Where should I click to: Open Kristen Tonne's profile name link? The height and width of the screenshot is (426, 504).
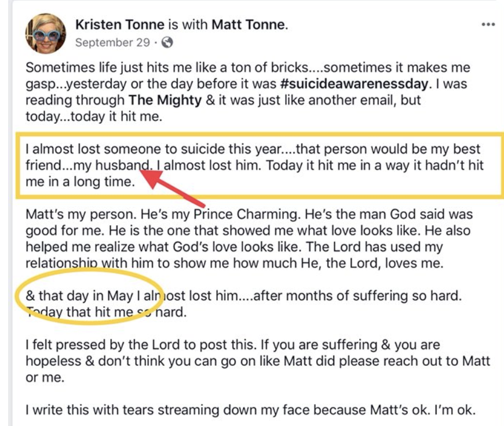tap(120, 25)
